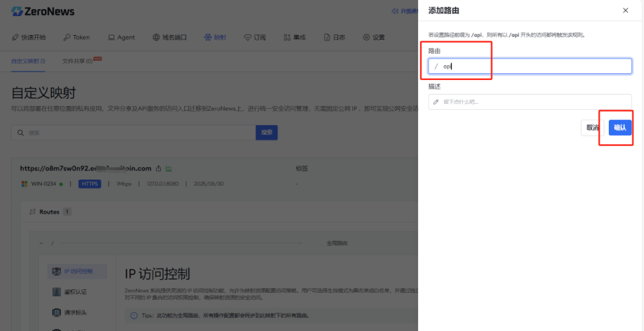
Task: Open the 日志 logs nav item
Action: pos(335,37)
